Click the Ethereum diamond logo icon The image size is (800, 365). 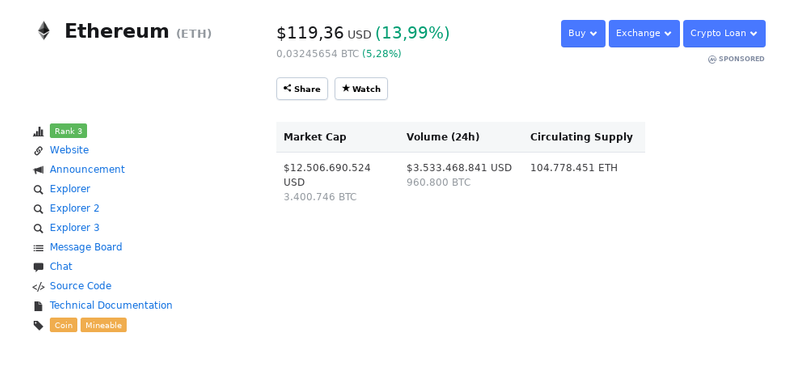pos(44,31)
